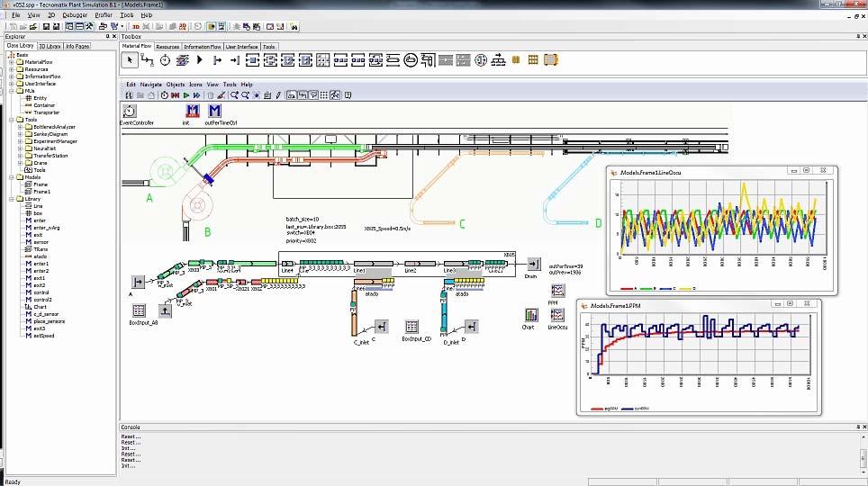Expand the BottleneckAnalyzer folder

point(20,127)
